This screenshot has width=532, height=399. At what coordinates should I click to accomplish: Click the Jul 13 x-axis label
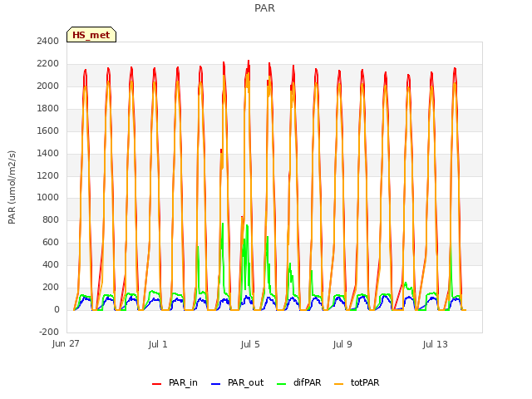click(x=436, y=344)
